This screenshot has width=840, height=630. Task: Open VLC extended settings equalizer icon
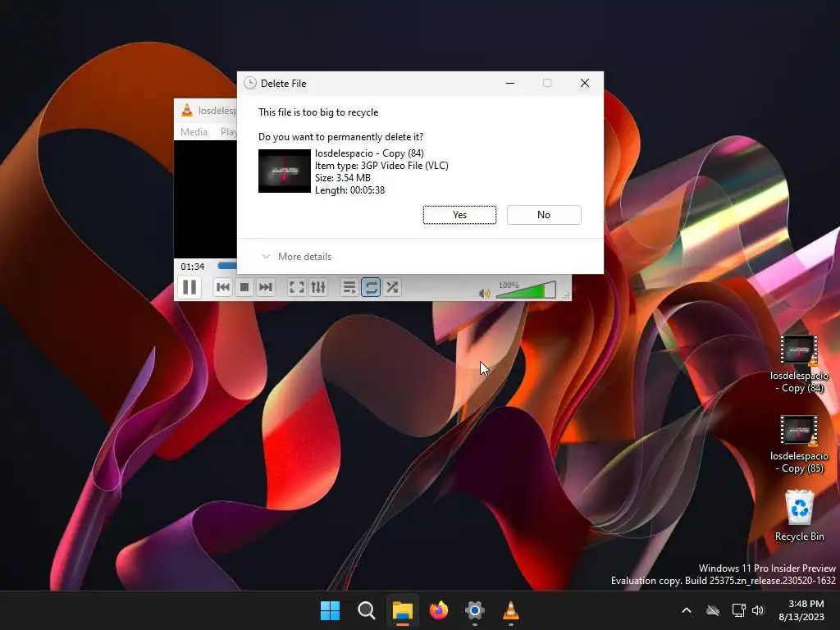click(x=318, y=288)
